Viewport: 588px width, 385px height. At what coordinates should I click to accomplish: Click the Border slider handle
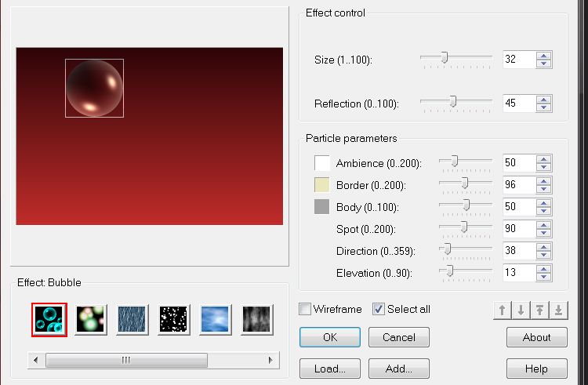(465, 183)
